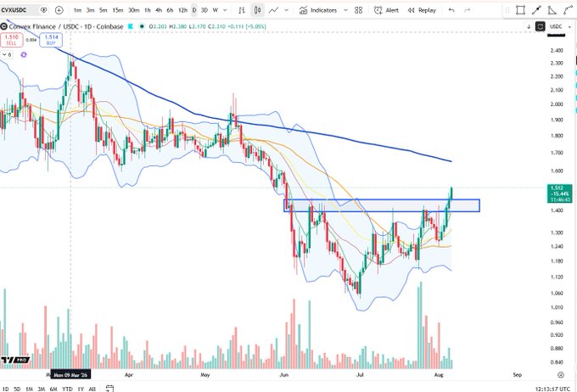Click the 1.510 SELL button

(11, 40)
